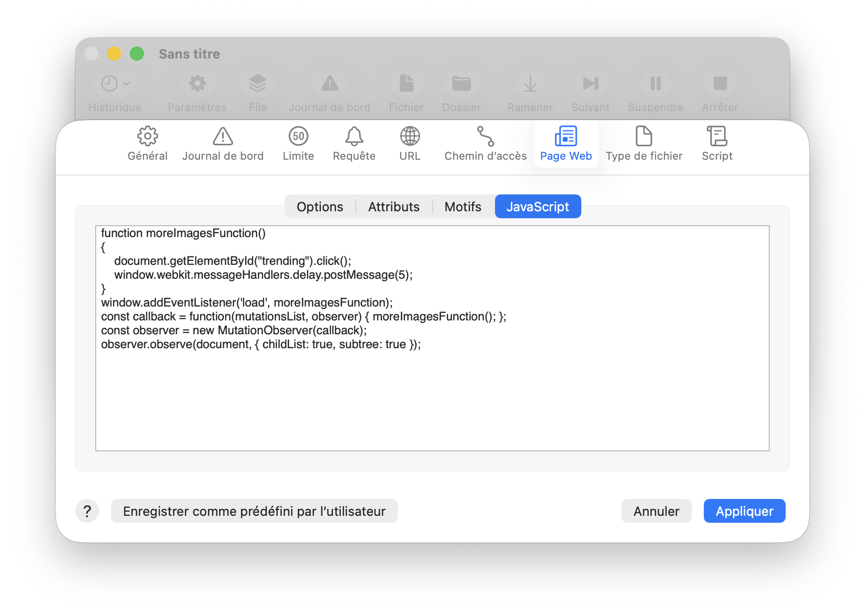Click the Suspendre pause toolbar icon
865x616 pixels.
(x=655, y=84)
